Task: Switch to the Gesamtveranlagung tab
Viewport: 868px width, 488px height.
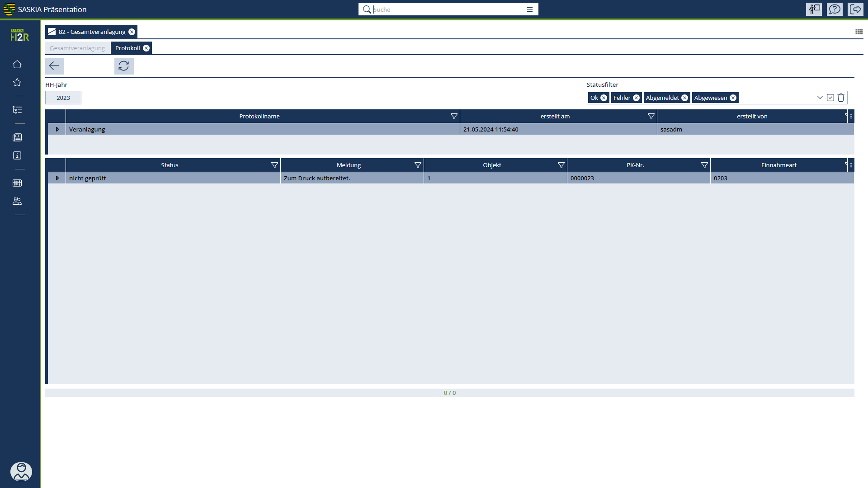Action: (x=77, y=48)
